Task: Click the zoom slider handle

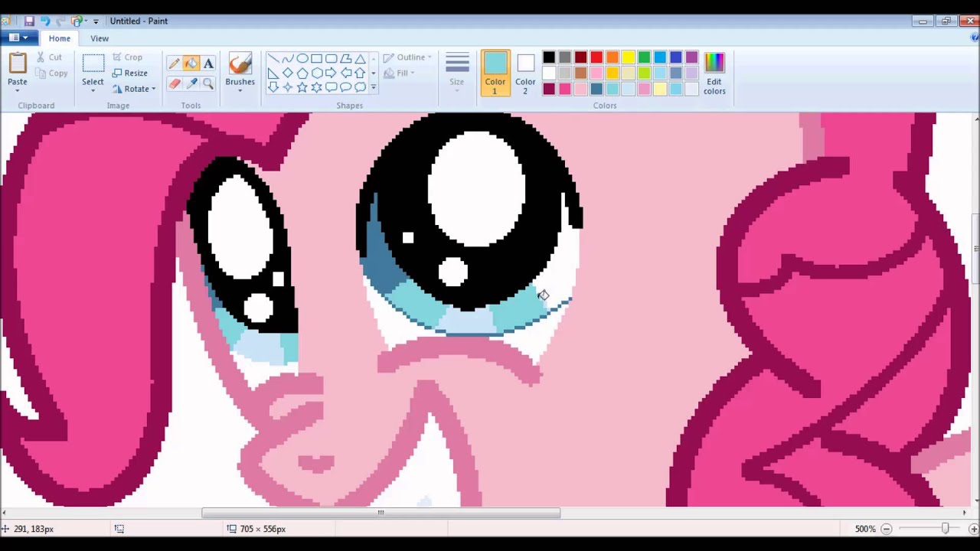Action: (x=945, y=529)
